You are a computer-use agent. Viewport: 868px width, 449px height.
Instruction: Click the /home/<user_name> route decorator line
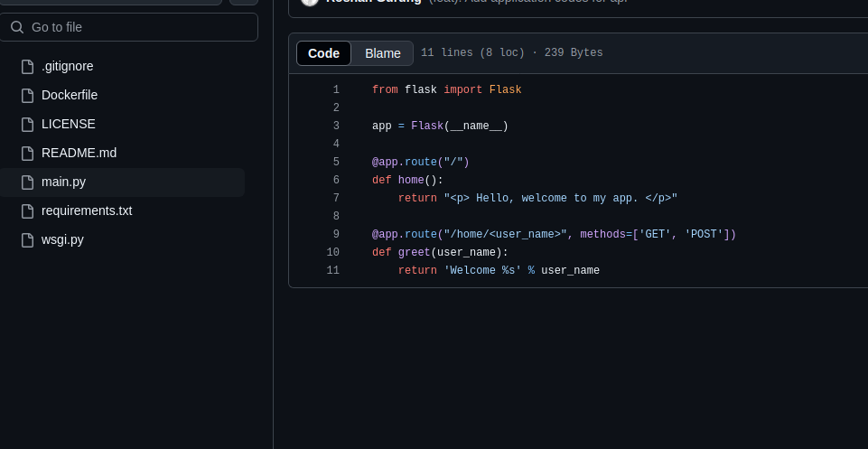point(554,234)
